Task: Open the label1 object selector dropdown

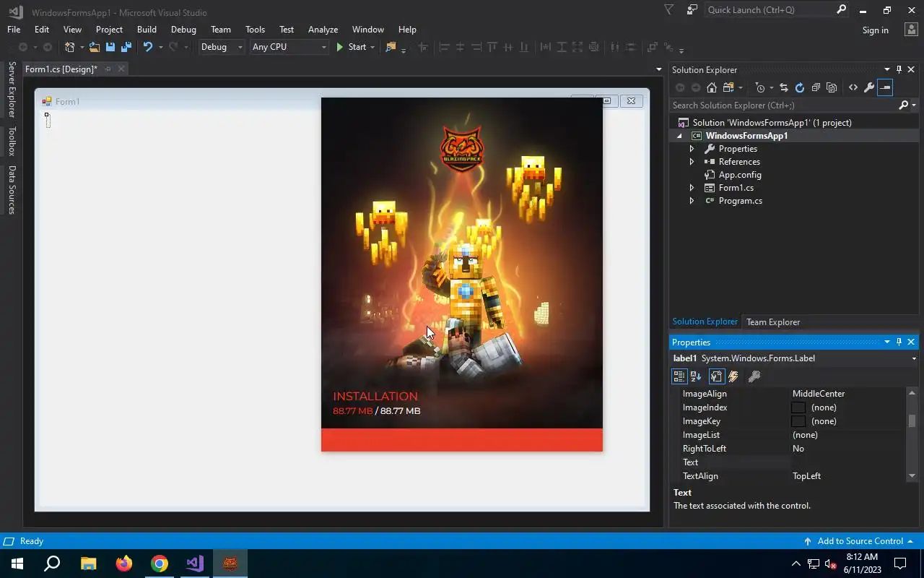Action: (914, 358)
